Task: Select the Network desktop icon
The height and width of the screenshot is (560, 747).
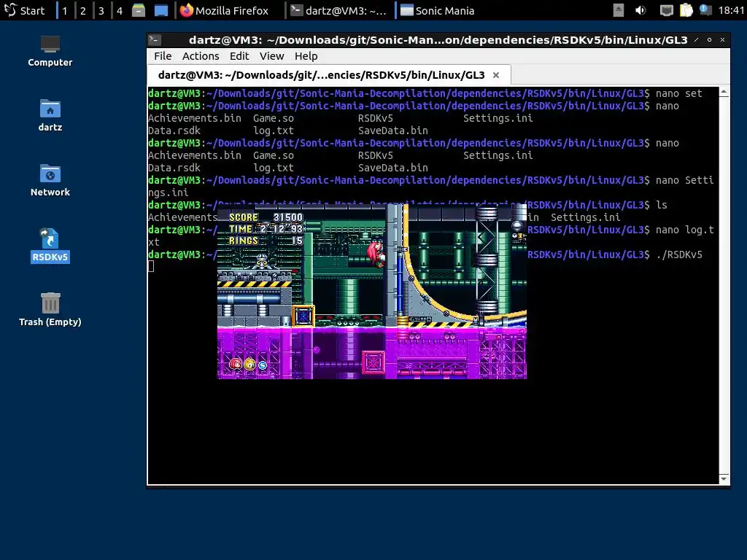Action: click(50, 180)
